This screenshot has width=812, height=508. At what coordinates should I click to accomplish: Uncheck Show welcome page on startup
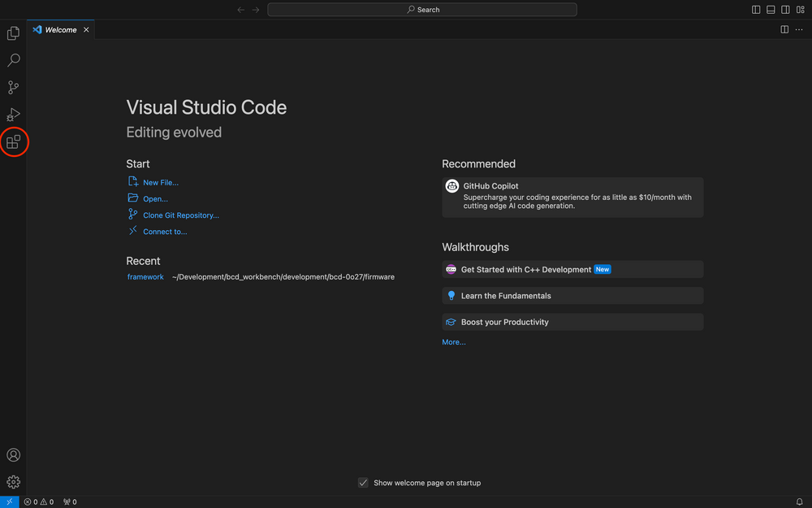(x=363, y=483)
